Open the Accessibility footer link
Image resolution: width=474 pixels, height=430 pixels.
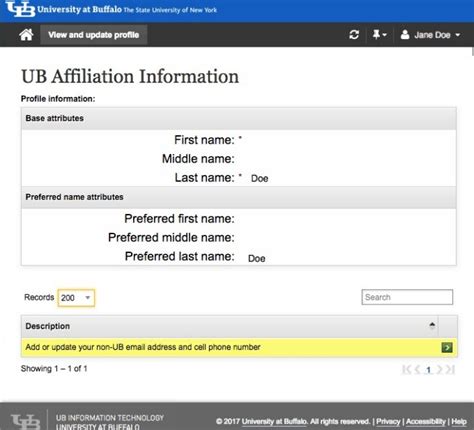pos(426,422)
